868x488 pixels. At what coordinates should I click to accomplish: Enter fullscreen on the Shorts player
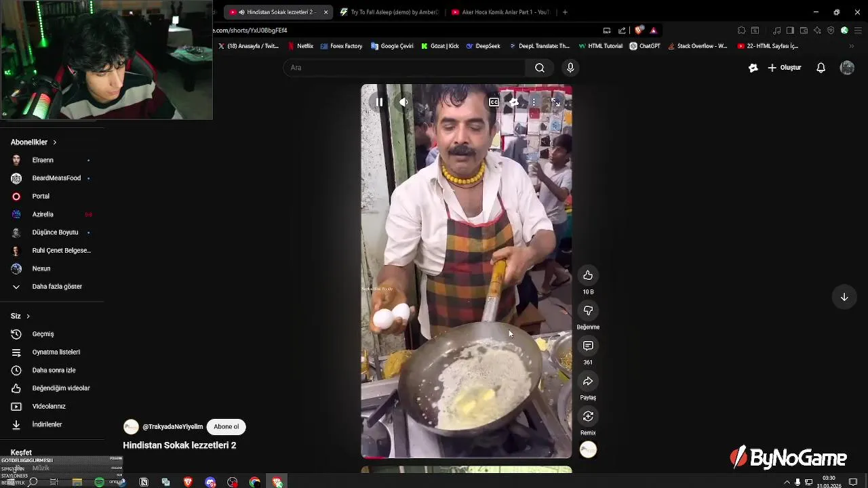pyautogui.click(x=555, y=102)
